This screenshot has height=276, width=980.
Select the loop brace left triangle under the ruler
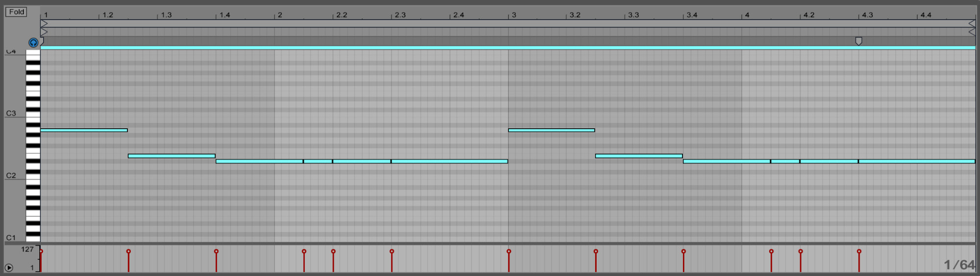(x=44, y=23)
